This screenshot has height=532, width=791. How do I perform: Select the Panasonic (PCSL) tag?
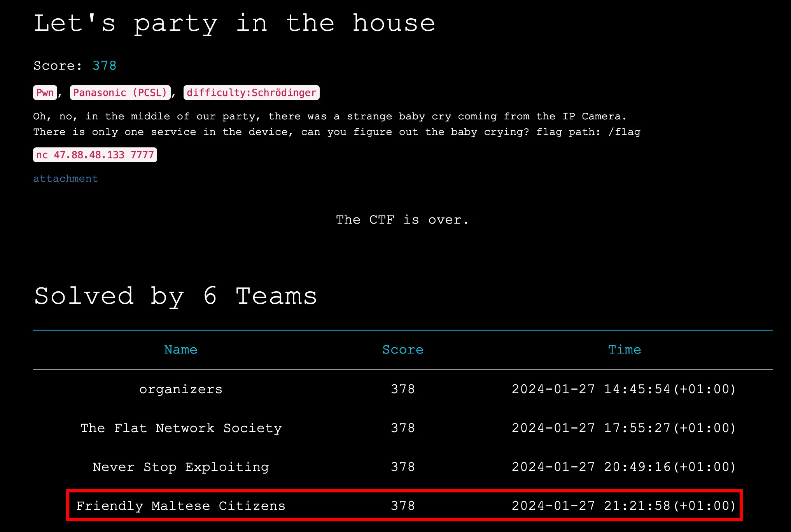[120, 93]
